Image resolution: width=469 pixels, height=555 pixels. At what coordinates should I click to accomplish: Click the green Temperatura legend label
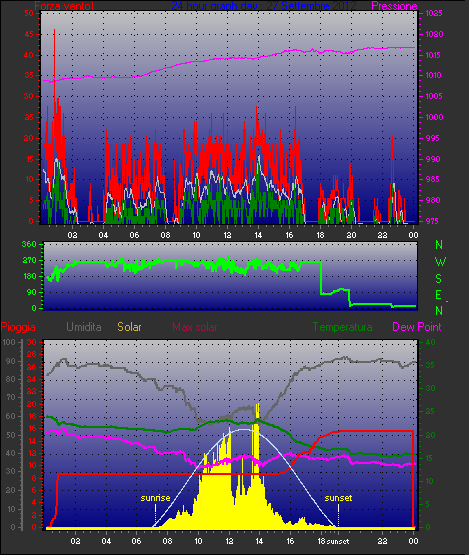click(342, 327)
